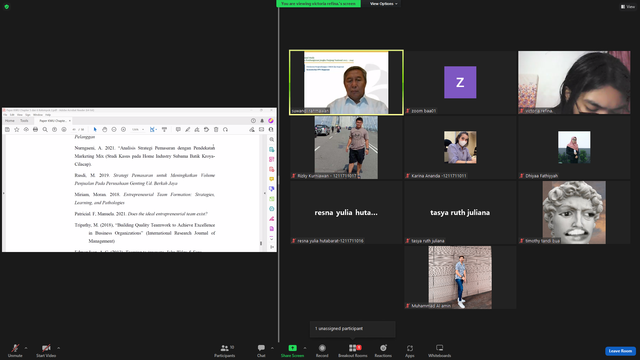
Task: Click the green Share Screen button
Action: click(x=292, y=350)
